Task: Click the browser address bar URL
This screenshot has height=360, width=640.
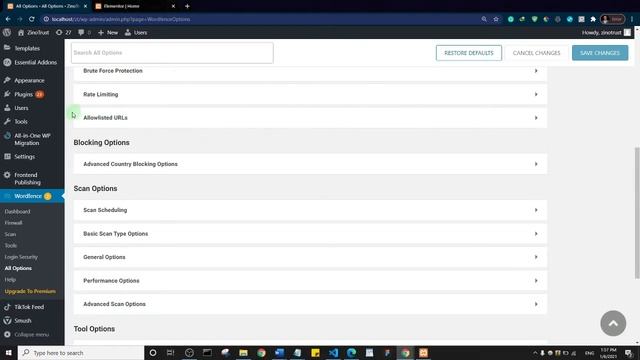Action: pyautogui.click(x=121, y=19)
